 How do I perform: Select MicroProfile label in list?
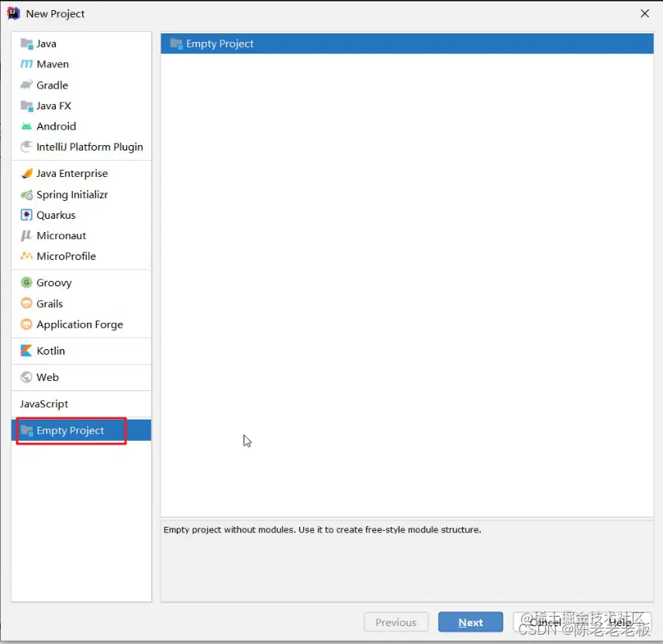pos(66,256)
